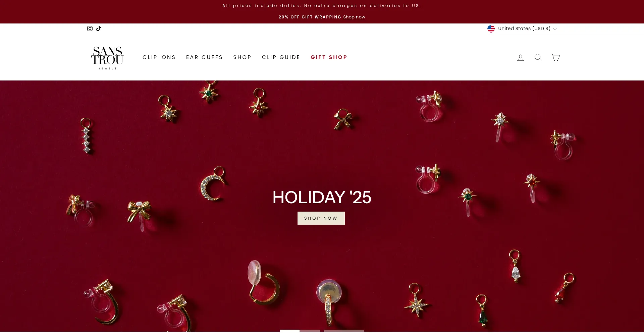Viewport: 644px width, 333px height.
Task: View the shopping cart icon
Action: click(555, 57)
